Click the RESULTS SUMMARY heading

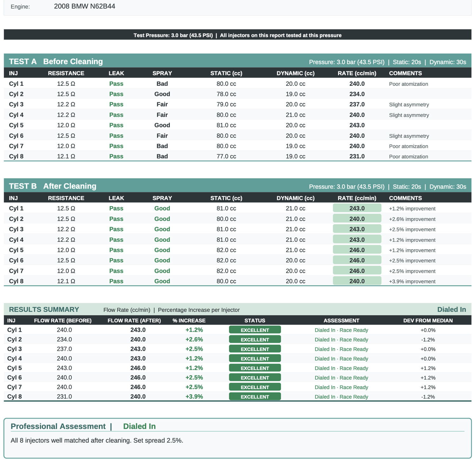[x=44, y=310]
